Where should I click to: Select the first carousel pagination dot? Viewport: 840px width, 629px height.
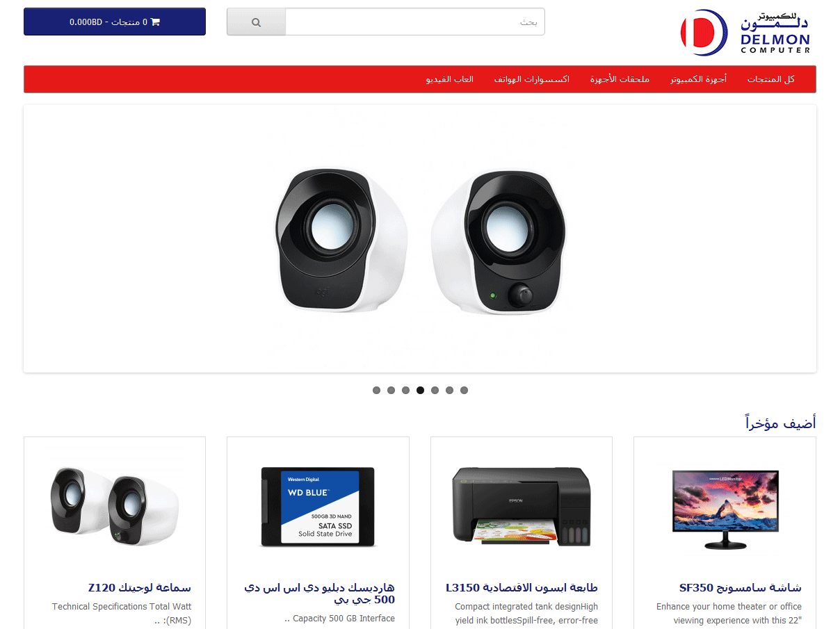pyautogui.click(x=376, y=391)
